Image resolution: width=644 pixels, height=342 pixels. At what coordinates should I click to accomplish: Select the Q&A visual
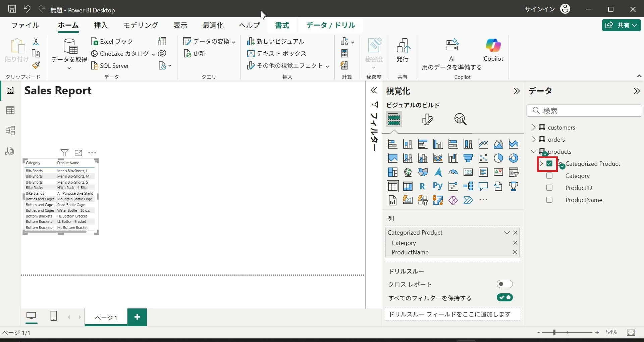pyautogui.click(x=483, y=186)
